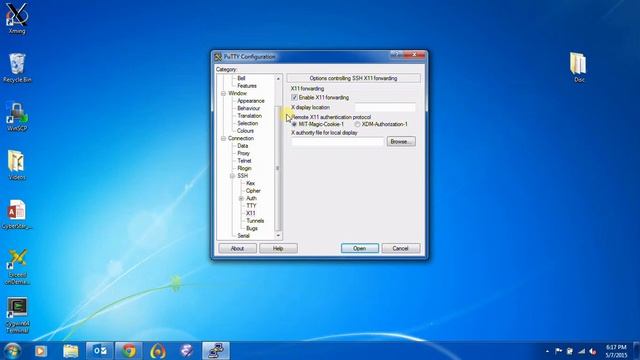This screenshot has width=640, height=360.
Task: Open media player from taskbar
Action: click(41, 351)
